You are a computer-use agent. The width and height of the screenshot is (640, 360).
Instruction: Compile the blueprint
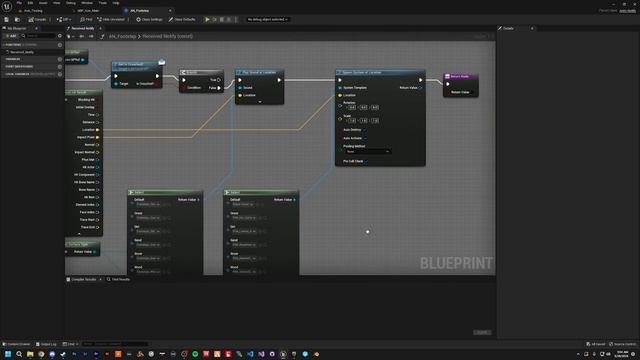38,19
